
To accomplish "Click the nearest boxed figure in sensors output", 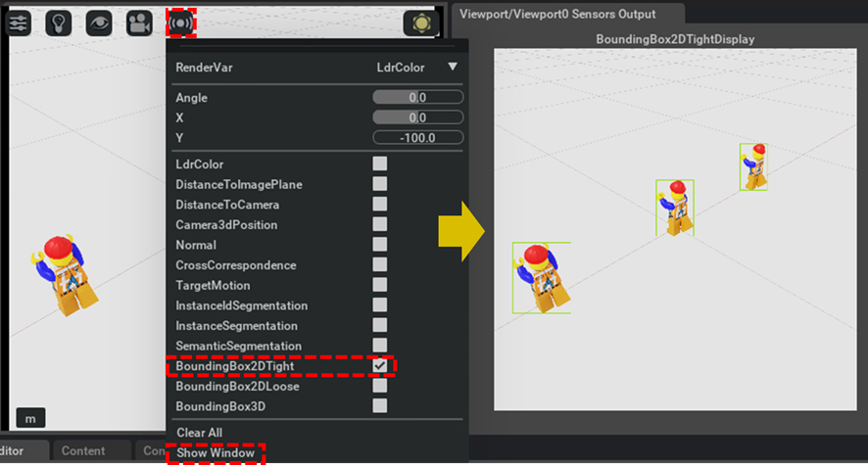I will pos(542,278).
